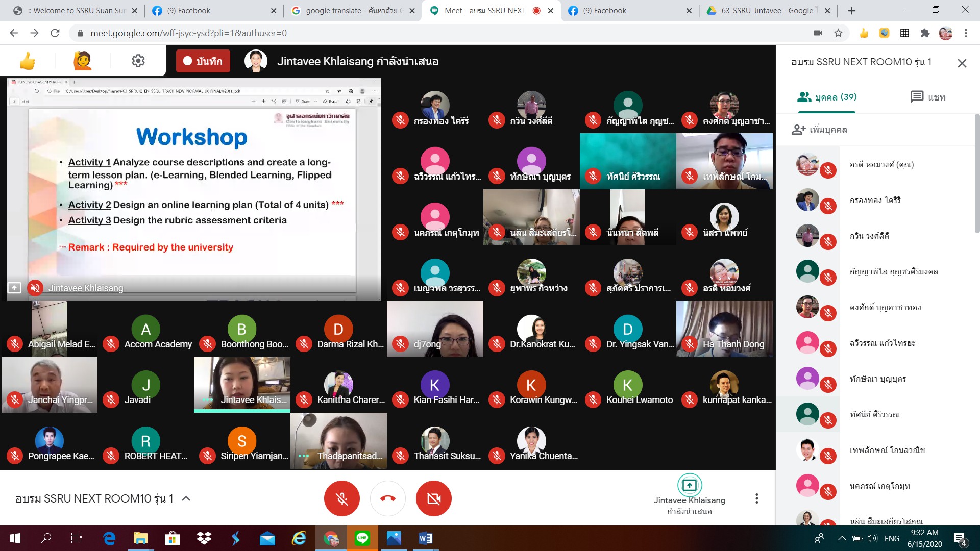This screenshot has height=551, width=980.
Task: Click muted mic icon beside ทักษิณา บุญบุตร in list
Action: click(828, 385)
